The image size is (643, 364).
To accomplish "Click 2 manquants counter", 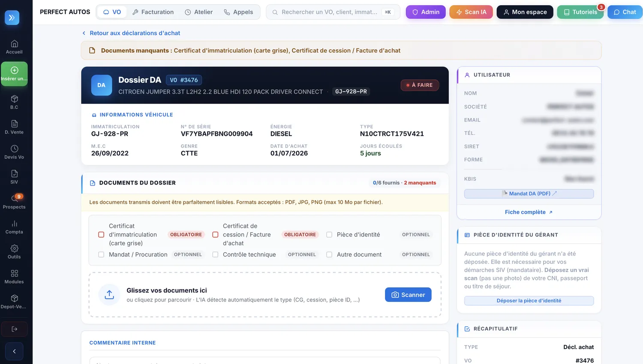I will click(x=420, y=183).
